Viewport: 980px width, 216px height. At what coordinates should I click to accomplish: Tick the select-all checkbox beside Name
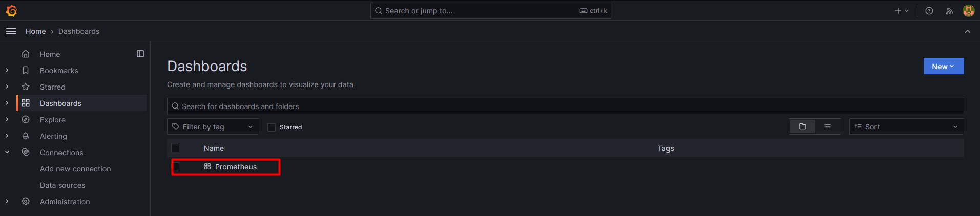[175, 148]
